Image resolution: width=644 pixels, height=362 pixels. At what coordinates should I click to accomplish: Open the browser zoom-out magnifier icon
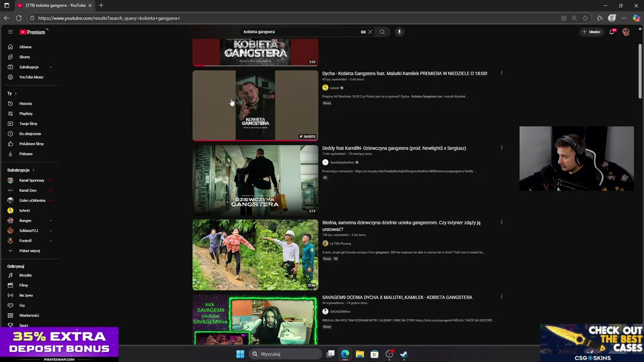(574, 18)
